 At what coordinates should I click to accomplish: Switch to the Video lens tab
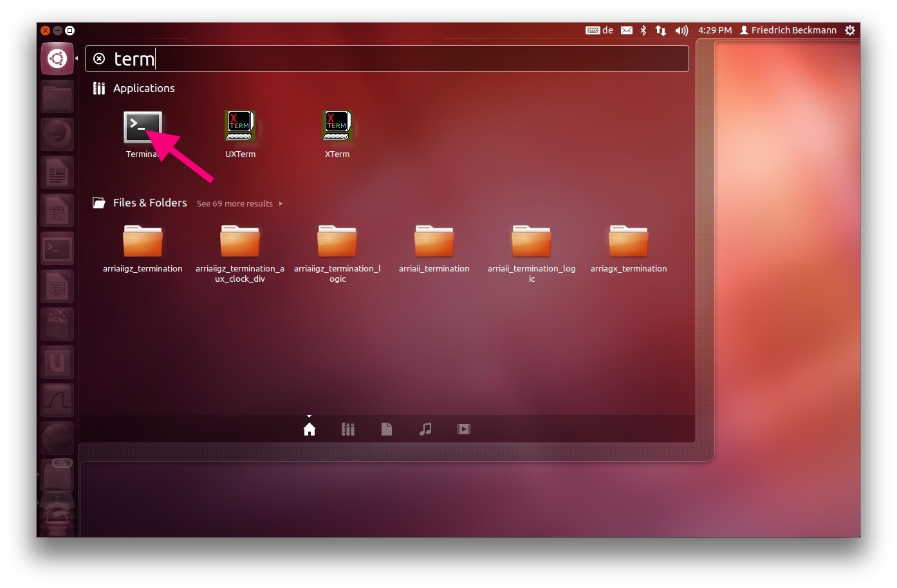click(x=464, y=429)
